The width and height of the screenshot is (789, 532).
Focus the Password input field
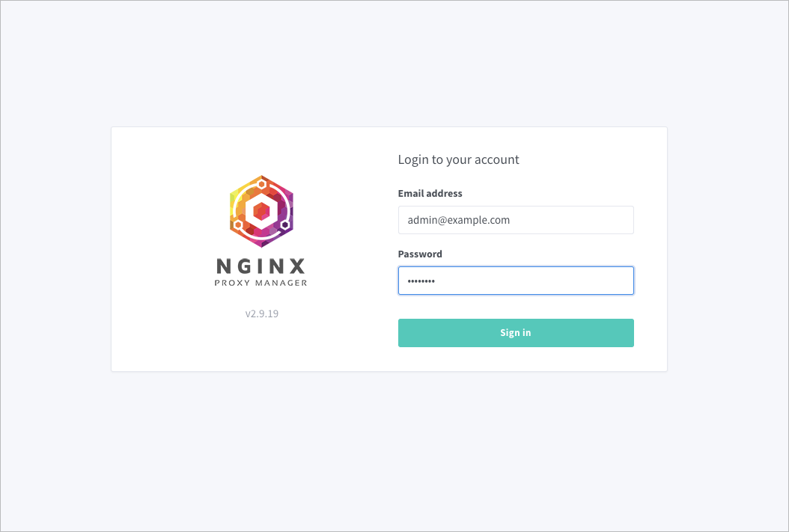point(516,281)
